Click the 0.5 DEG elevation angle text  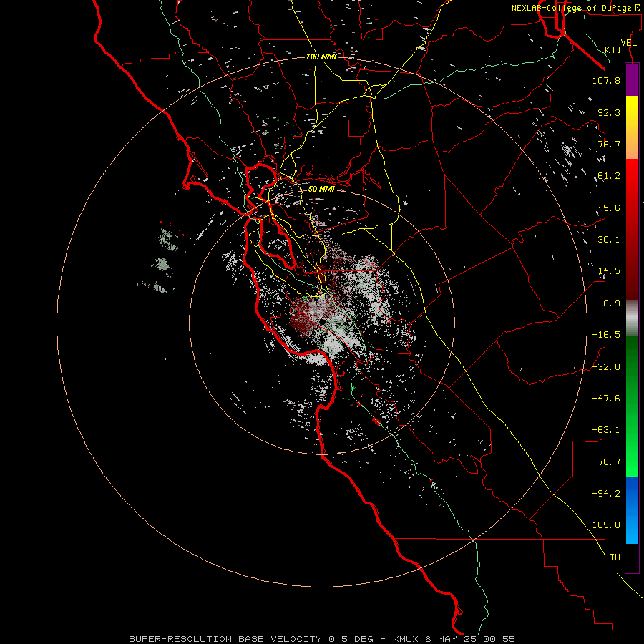(x=351, y=639)
